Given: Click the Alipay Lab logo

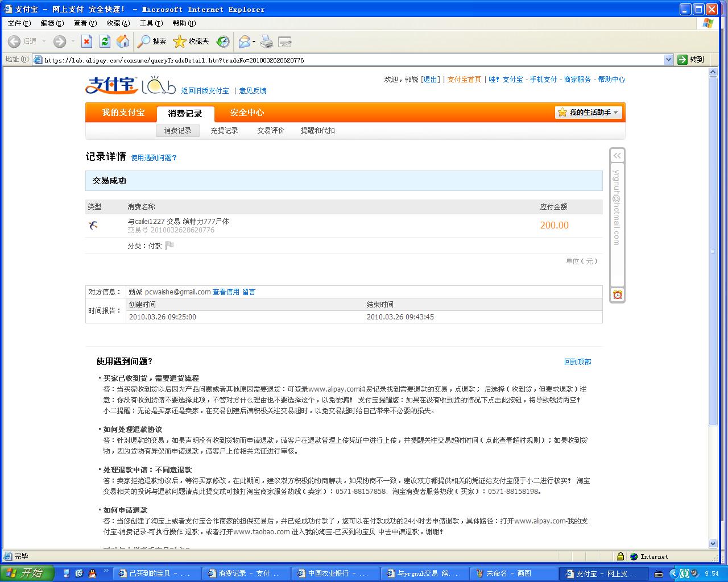Looking at the screenshot, I should click(x=130, y=85).
